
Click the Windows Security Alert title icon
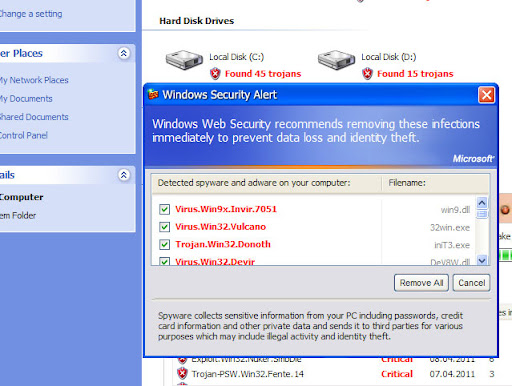tap(153, 95)
